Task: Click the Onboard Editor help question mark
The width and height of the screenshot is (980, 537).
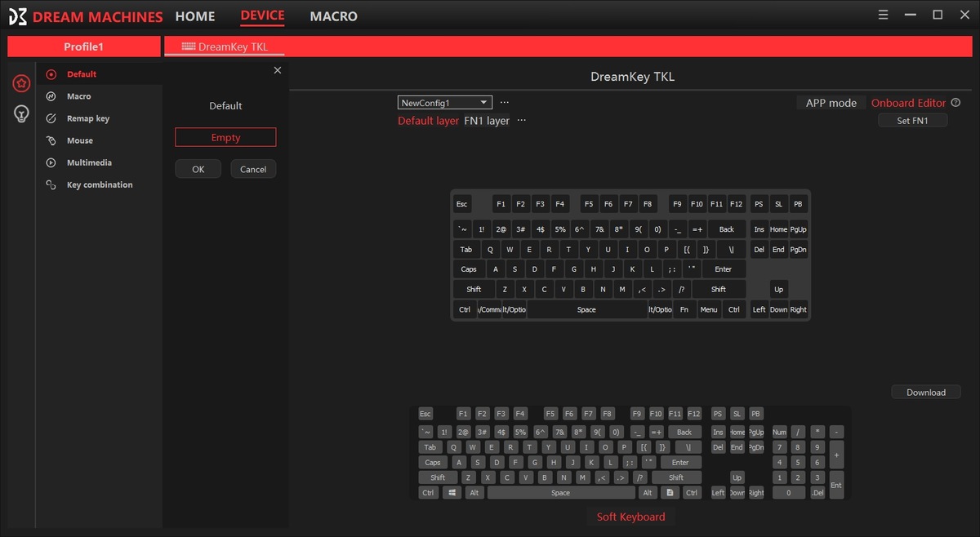Action: point(955,103)
